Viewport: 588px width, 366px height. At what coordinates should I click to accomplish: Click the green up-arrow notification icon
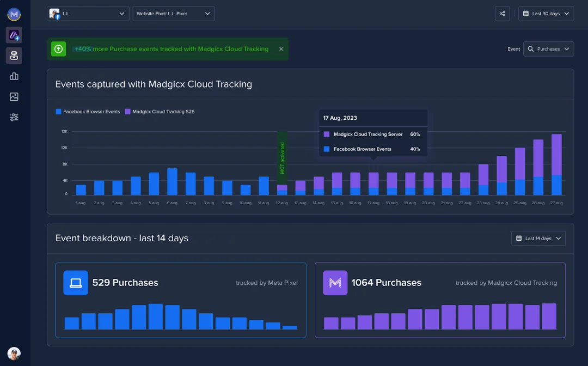(58, 49)
